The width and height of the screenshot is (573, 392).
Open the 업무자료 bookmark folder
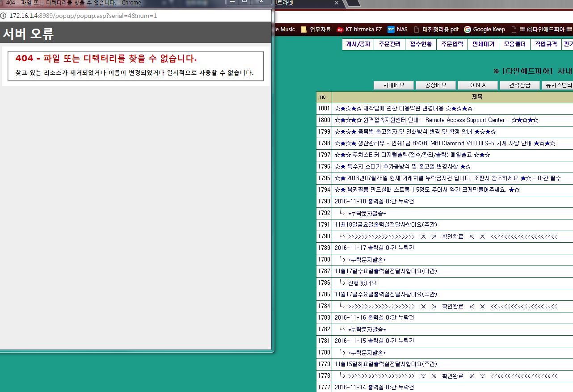click(x=316, y=30)
